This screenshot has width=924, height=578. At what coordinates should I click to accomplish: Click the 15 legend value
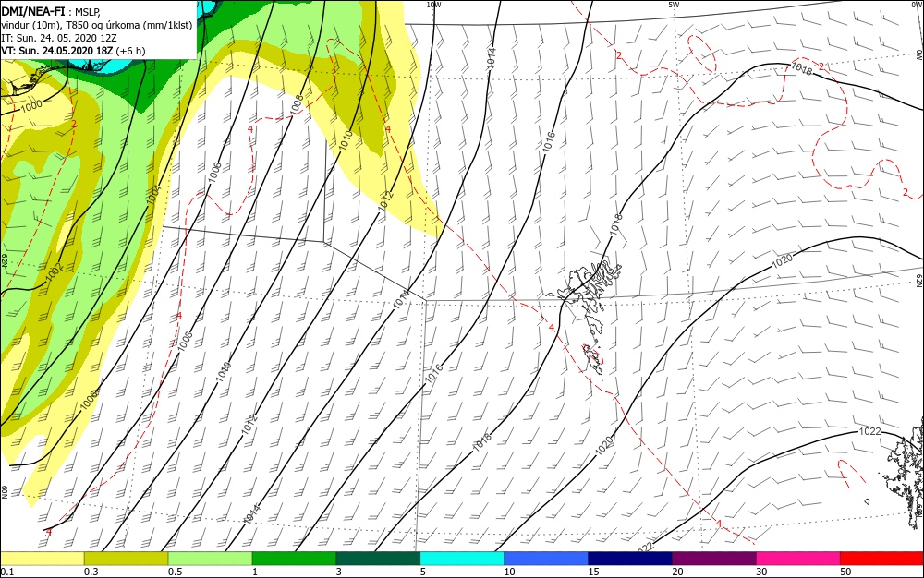click(593, 572)
